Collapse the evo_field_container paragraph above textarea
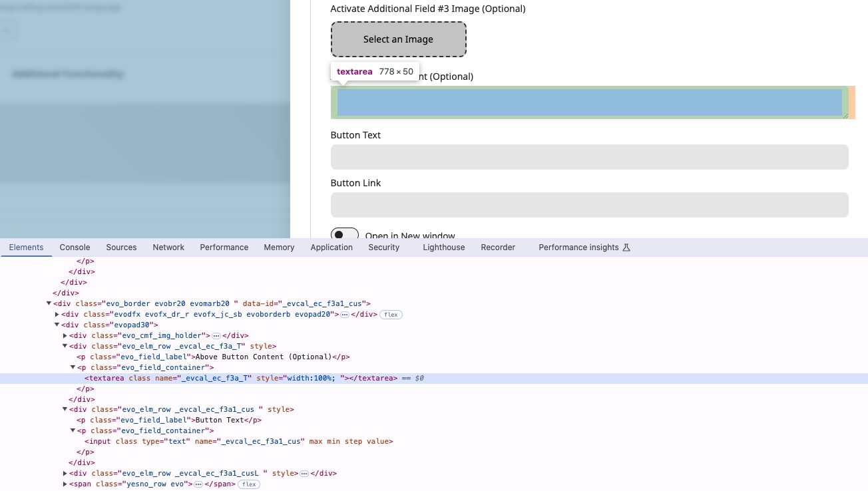The height and width of the screenshot is (491, 868). tap(73, 367)
